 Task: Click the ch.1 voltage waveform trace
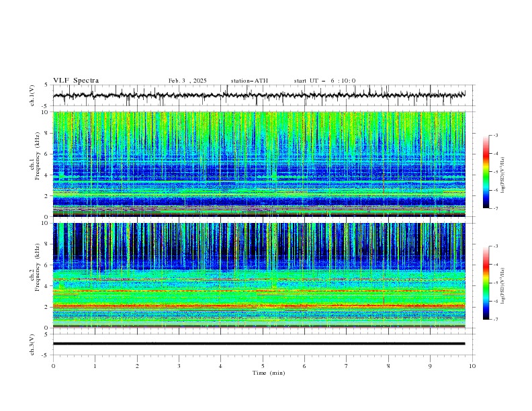[259, 95]
